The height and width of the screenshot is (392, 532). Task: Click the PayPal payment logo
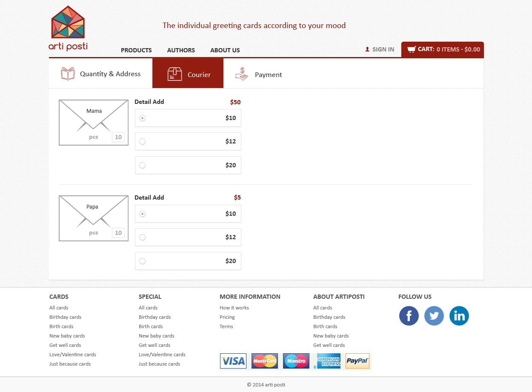tap(358, 361)
